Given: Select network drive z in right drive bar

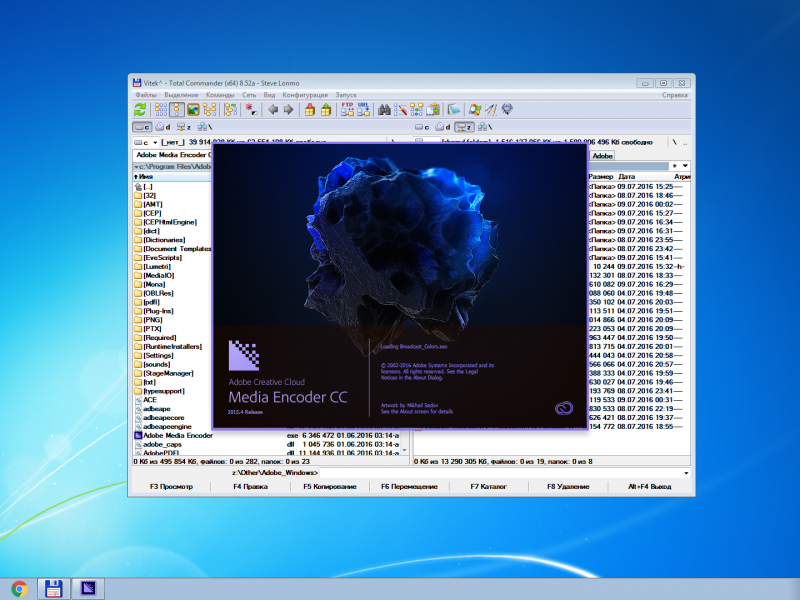Looking at the screenshot, I should 464,127.
